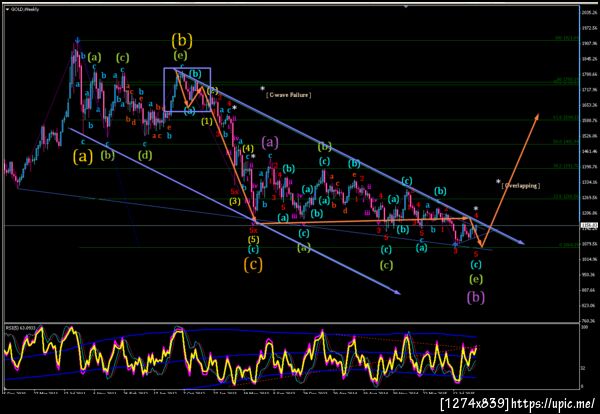Select the yellow (1) wave label
Screen dimensions: 600x414
(x=207, y=122)
